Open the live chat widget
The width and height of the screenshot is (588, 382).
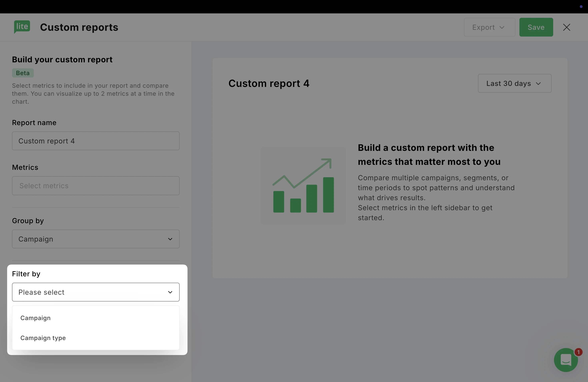click(x=566, y=360)
